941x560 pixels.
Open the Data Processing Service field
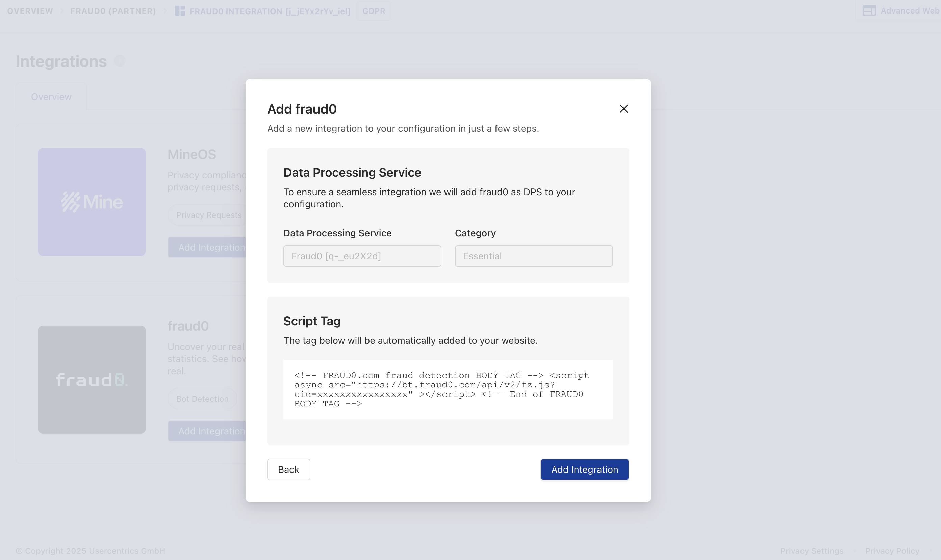(362, 256)
